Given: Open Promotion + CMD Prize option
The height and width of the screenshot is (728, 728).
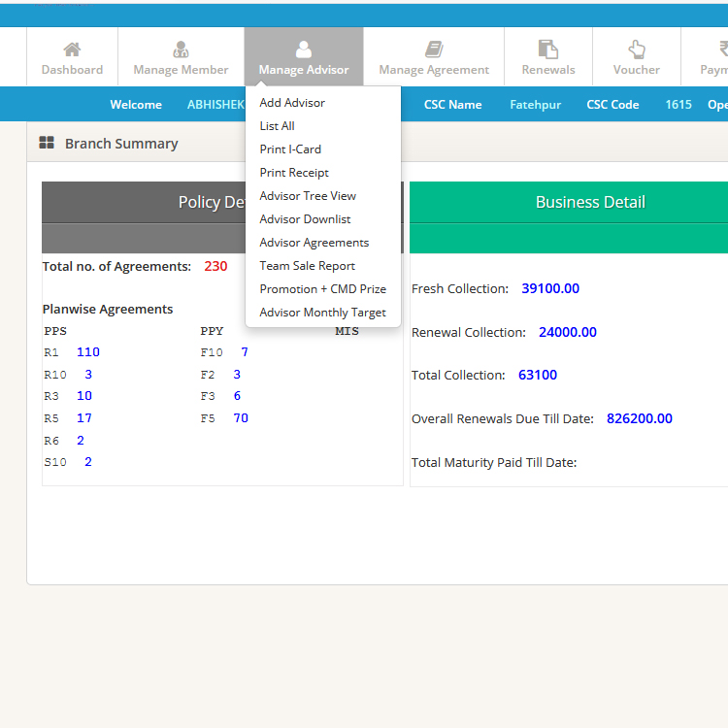Looking at the screenshot, I should click(x=322, y=289).
